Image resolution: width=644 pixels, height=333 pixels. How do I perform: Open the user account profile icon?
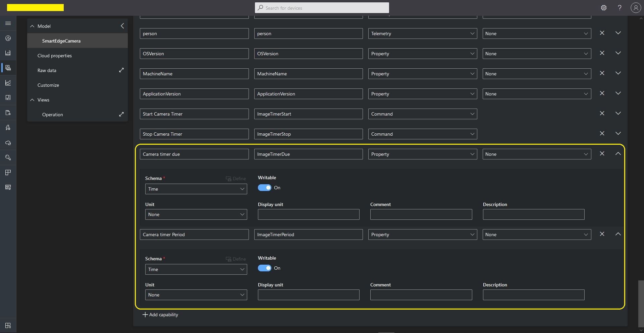(636, 8)
